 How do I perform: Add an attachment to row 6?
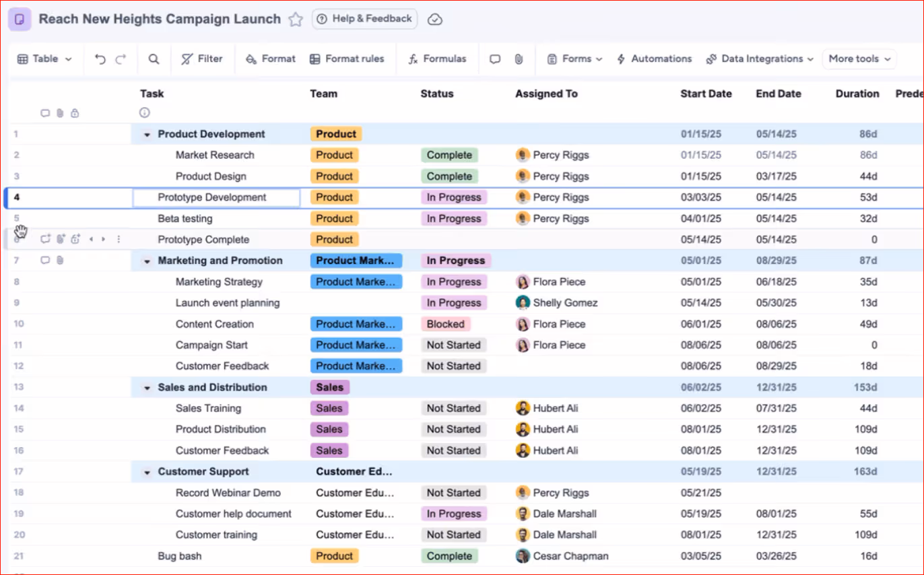pyautogui.click(x=61, y=239)
